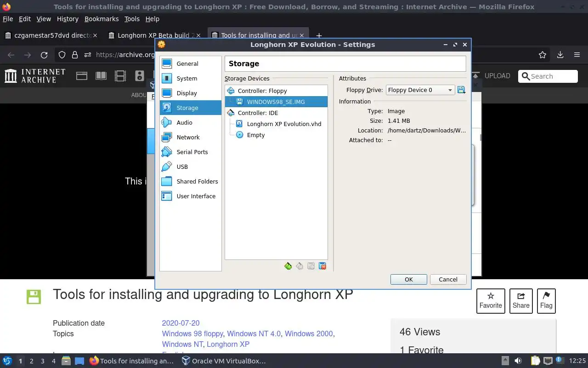Open the Windows NT 4.0 topic link
The width and height of the screenshot is (588, 368).
[x=254, y=333]
